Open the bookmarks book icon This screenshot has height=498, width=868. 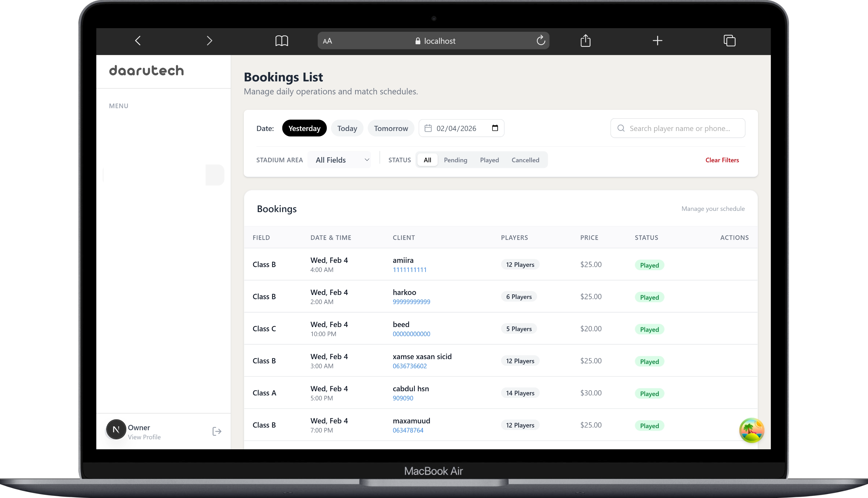(282, 41)
